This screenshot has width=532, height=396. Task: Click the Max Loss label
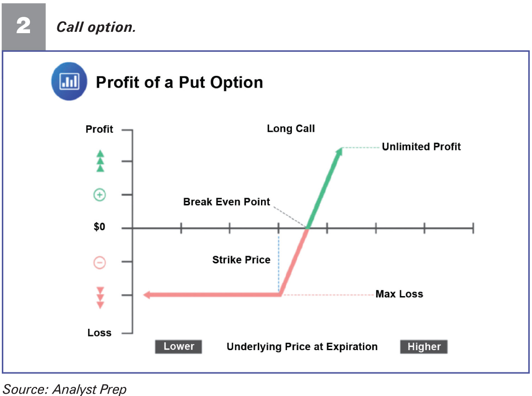[x=399, y=294]
